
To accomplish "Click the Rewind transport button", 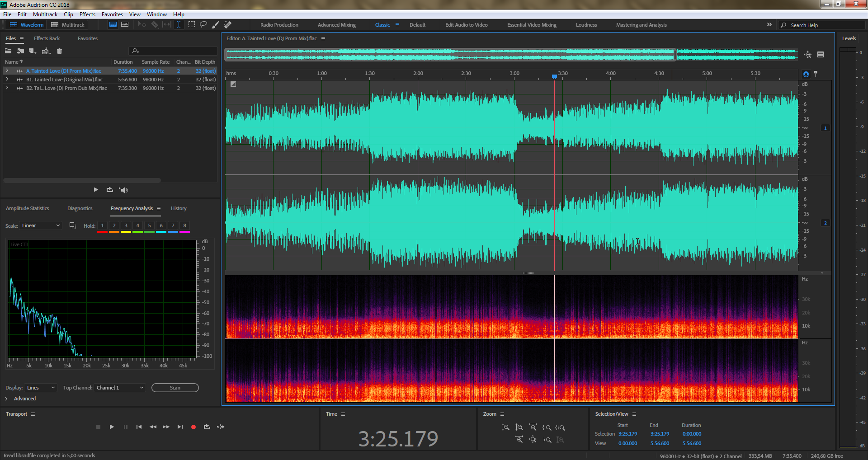I will pyautogui.click(x=153, y=427).
